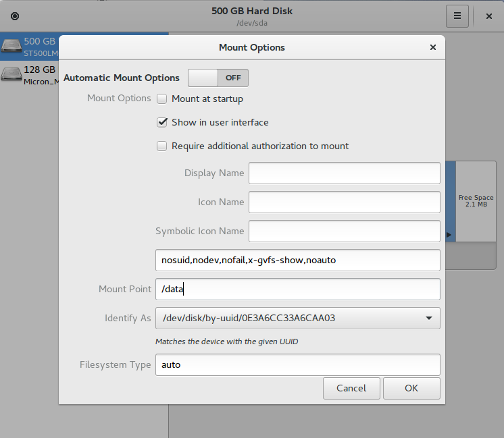
Task: Click the Mount Point field containing /data
Action: [298, 289]
